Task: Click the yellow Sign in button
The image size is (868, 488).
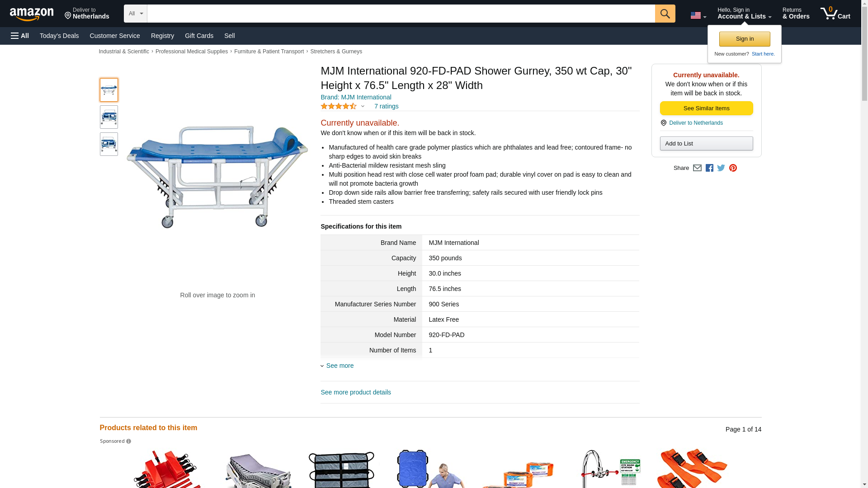Action: [745, 39]
